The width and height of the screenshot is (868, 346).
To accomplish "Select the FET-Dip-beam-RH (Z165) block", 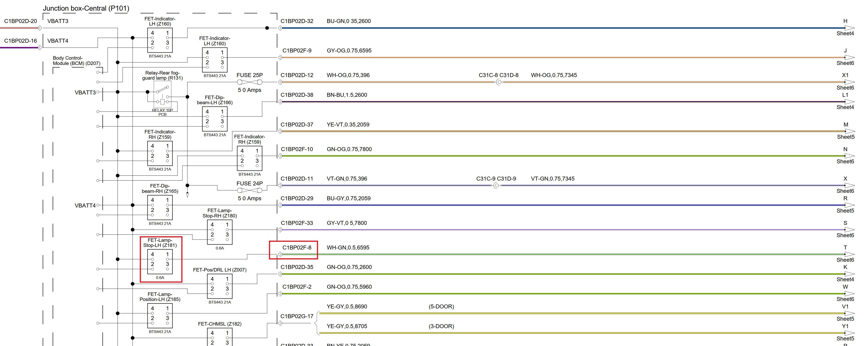I will 160,207.
